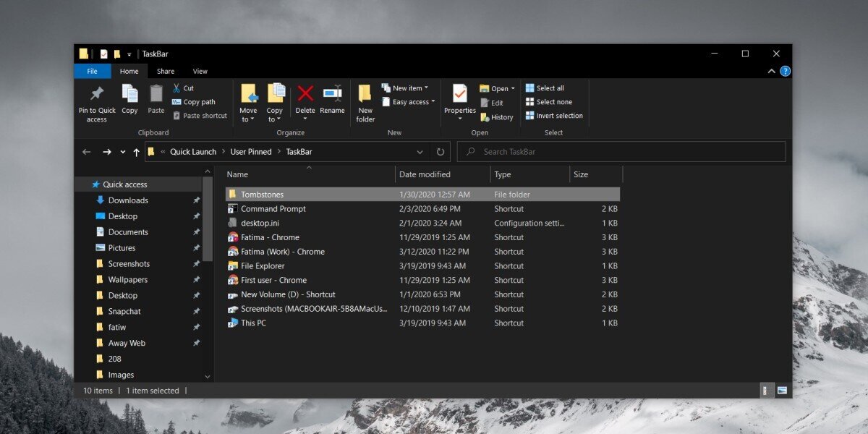Open the File menu

pyautogui.click(x=92, y=71)
